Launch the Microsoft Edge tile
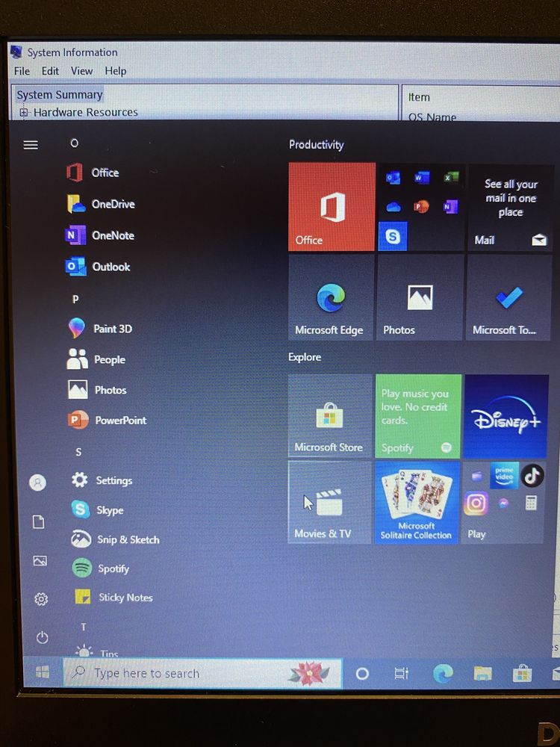Image resolution: width=560 pixels, height=747 pixels. (x=331, y=297)
